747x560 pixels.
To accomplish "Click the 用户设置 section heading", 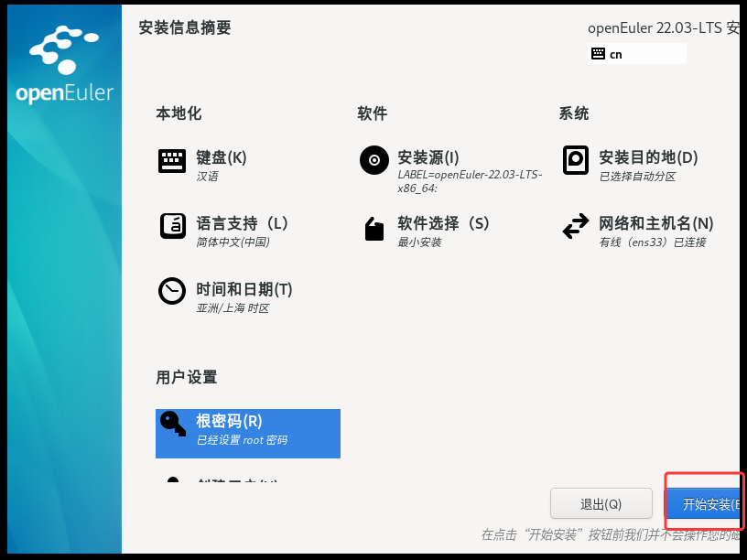I will pyautogui.click(x=187, y=377).
